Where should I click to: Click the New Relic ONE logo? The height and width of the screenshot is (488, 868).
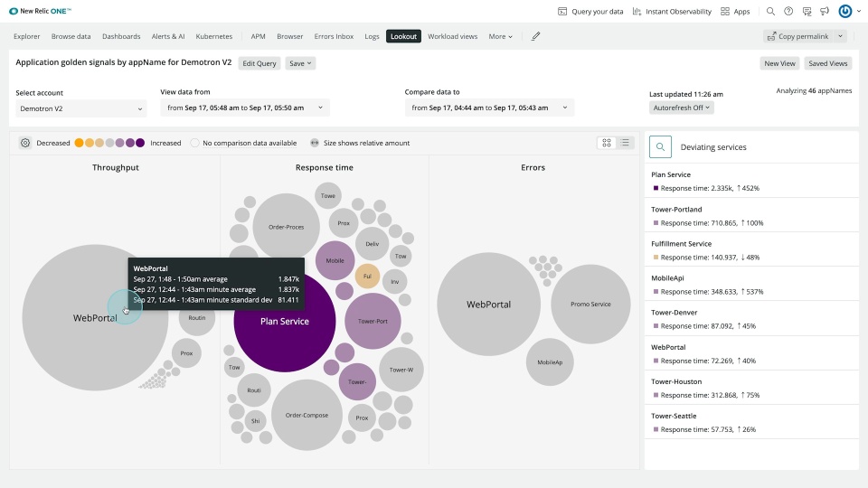41,11
